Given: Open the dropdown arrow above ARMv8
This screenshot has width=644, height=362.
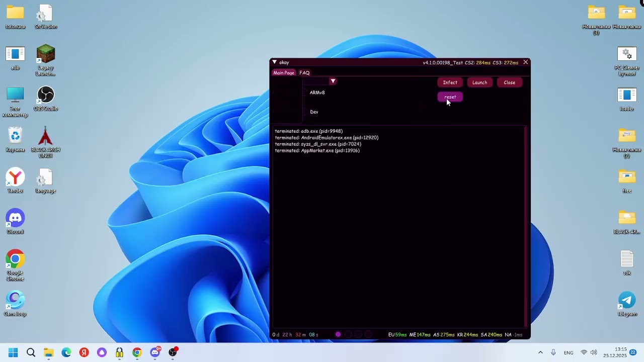Looking at the screenshot, I should coord(333,81).
